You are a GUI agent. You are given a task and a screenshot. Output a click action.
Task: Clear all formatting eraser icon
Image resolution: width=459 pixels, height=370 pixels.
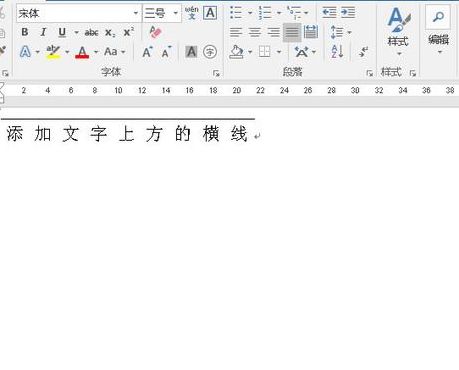(155, 32)
